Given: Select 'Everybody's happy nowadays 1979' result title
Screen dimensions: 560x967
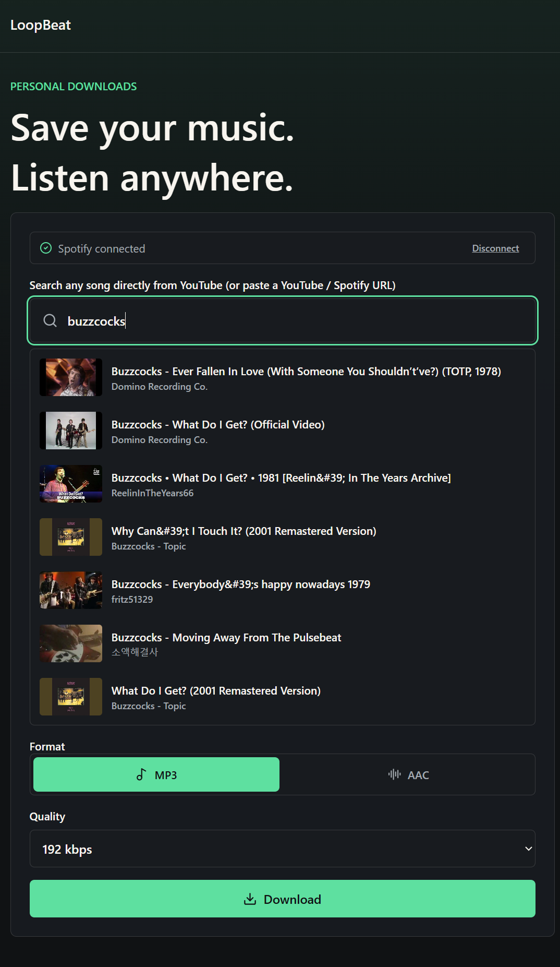Looking at the screenshot, I should 241,584.
